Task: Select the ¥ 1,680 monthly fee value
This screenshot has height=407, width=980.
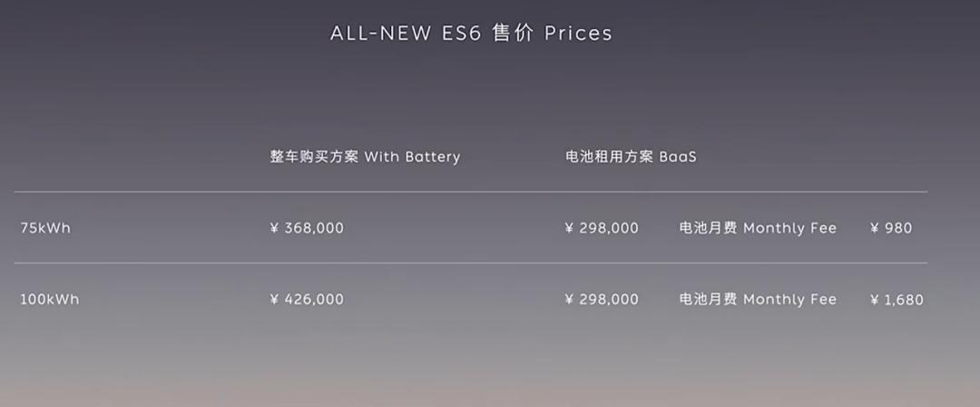Action: (897, 299)
